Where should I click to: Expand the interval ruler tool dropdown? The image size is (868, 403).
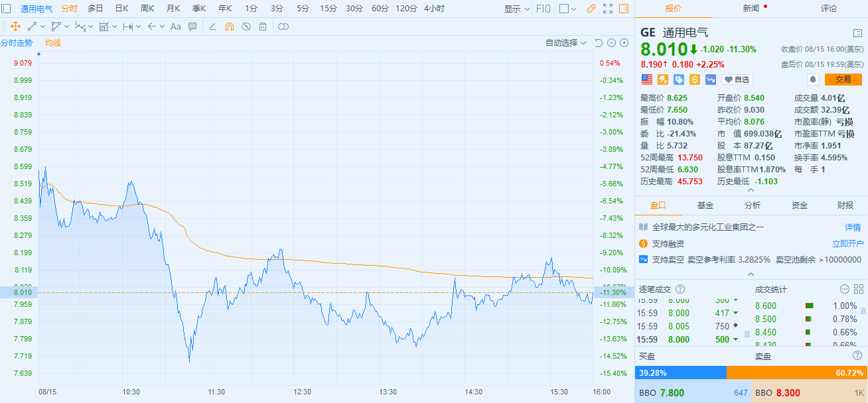[x=139, y=27]
